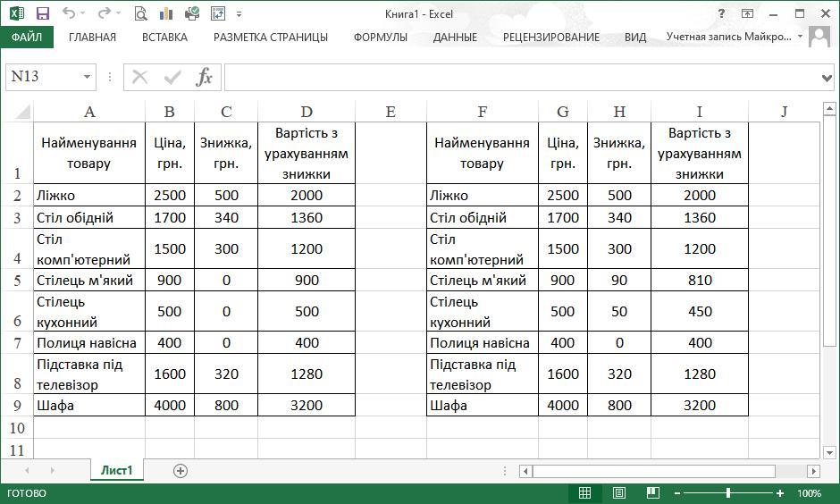The width and height of the screenshot is (840, 504).
Task: Select cell containing Ліжко in column A
Action: (89, 196)
